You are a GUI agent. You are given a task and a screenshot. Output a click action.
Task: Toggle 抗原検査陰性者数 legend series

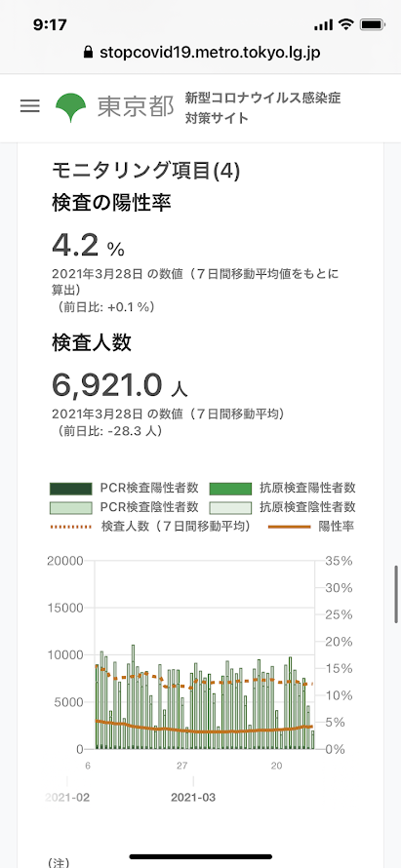[x=283, y=506]
